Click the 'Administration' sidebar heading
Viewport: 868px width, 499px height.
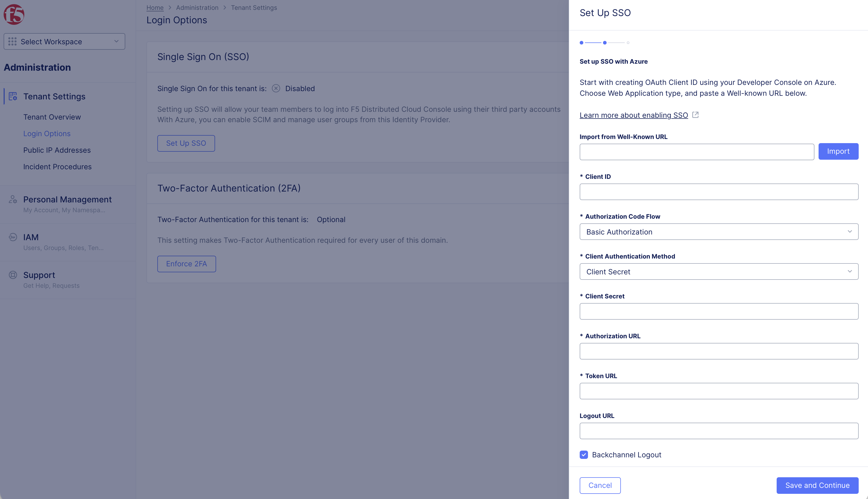pyautogui.click(x=37, y=67)
